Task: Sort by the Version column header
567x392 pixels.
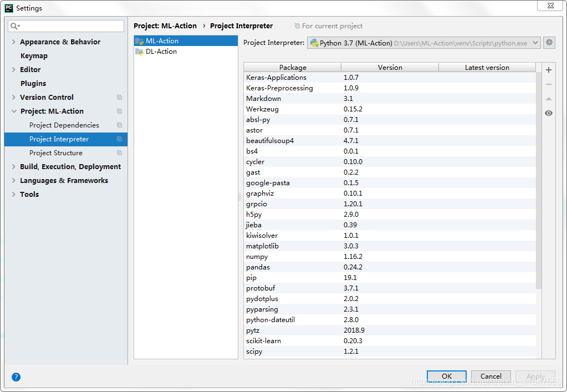Action: (390, 67)
